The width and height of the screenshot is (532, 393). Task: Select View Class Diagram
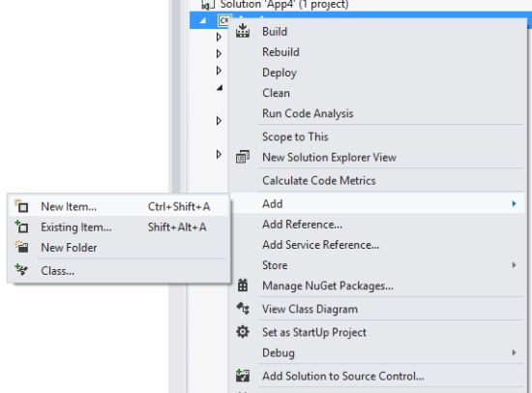[377, 309]
